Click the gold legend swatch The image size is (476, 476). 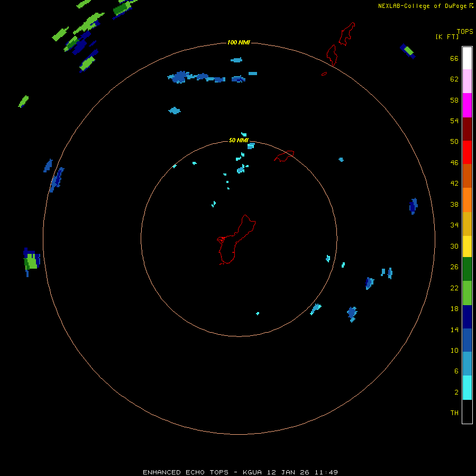[x=467, y=224]
